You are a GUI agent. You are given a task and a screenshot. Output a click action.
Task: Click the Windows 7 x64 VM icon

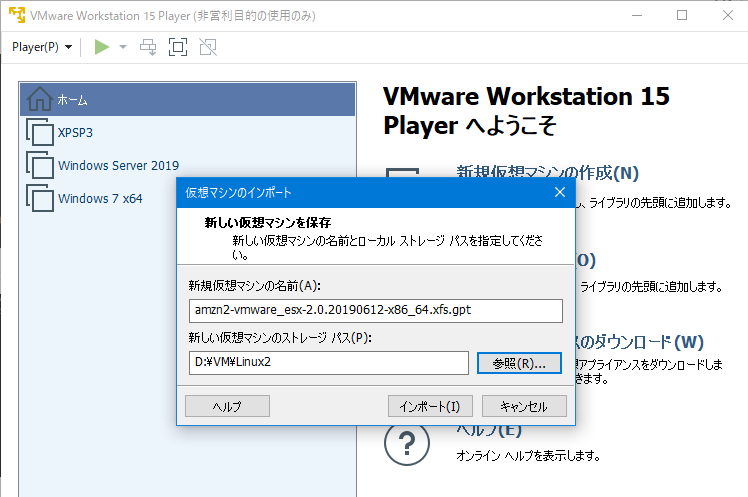40,198
